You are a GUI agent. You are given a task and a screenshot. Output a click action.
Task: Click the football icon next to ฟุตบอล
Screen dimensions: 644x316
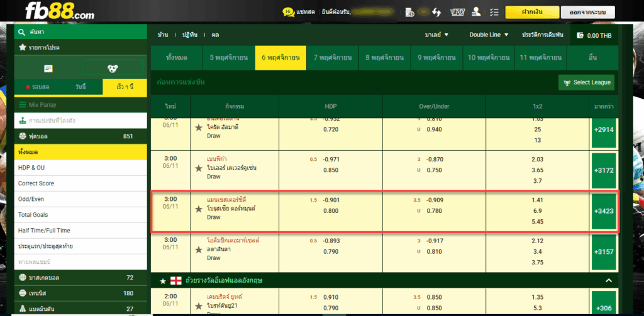click(23, 136)
